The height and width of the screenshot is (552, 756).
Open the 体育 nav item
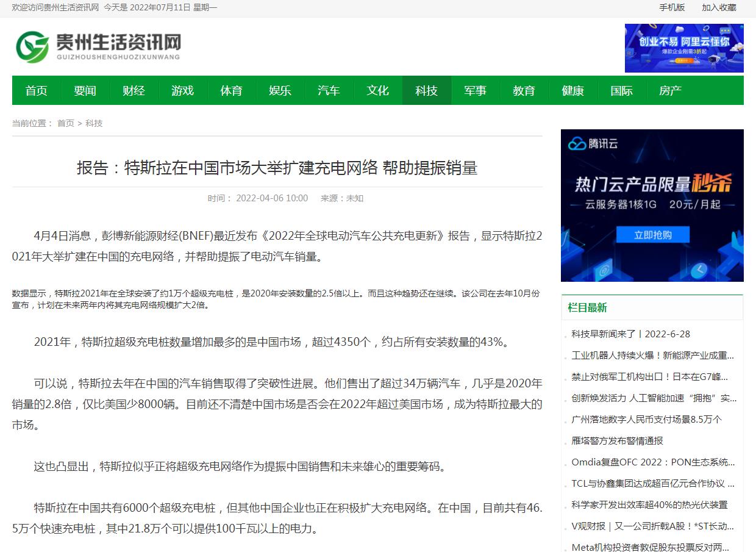tap(232, 90)
